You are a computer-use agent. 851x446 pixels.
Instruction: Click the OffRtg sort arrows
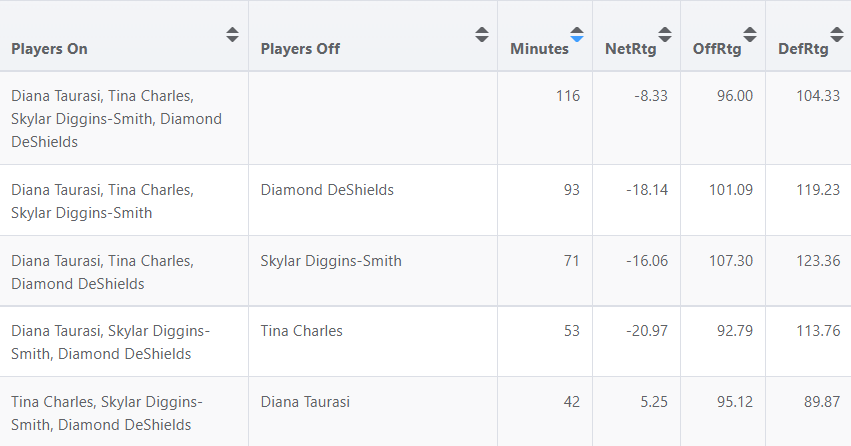click(x=750, y=34)
